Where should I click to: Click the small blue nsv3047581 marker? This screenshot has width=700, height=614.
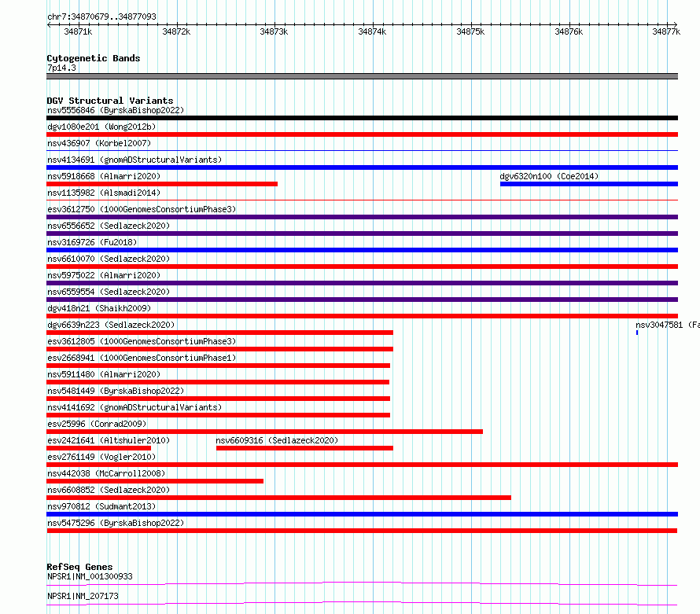click(x=637, y=333)
